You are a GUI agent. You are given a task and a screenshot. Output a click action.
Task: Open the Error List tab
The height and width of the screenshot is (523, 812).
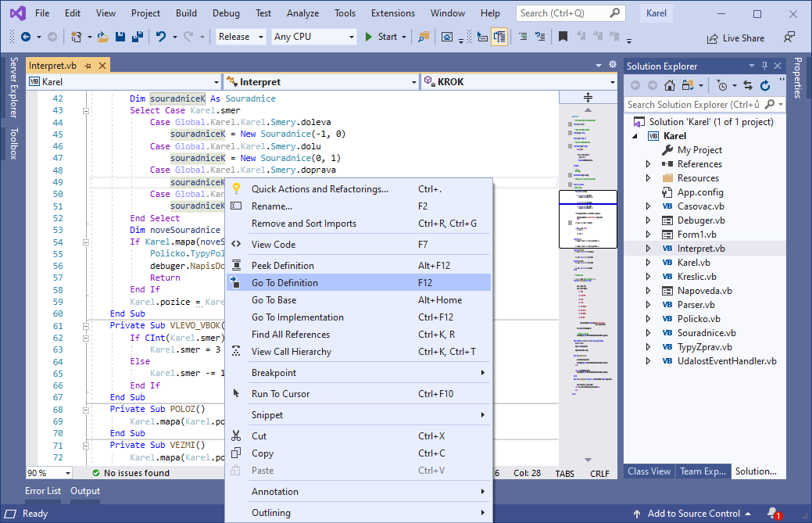coord(43,491)
